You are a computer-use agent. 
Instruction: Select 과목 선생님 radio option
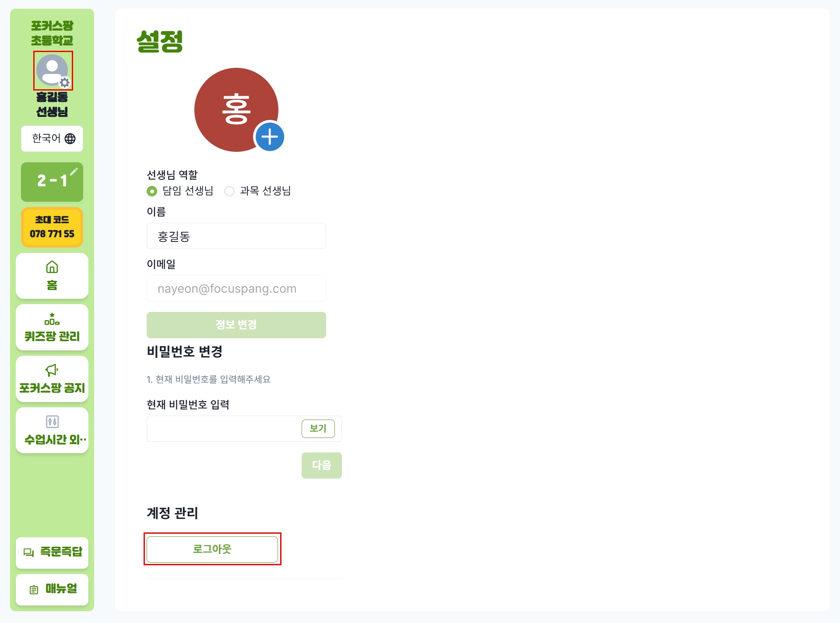229,191
